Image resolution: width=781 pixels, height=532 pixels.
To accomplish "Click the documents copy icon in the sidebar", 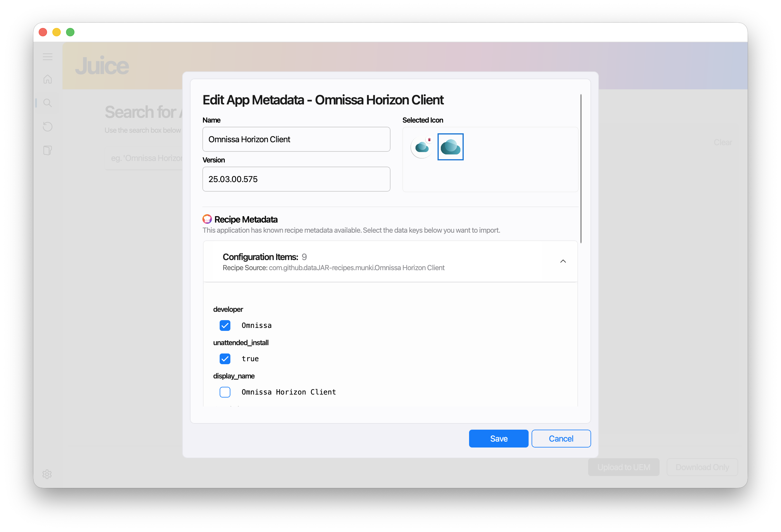I will (48, 150).
